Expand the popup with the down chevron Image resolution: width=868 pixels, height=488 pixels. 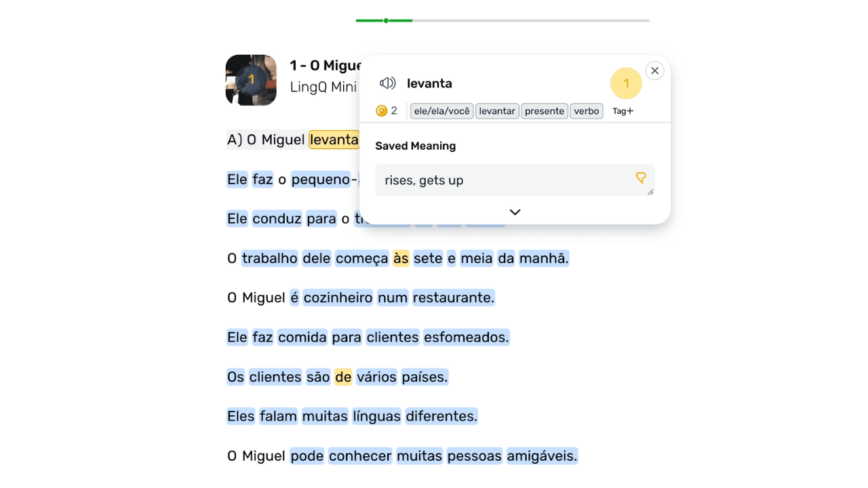click(515, 212)
